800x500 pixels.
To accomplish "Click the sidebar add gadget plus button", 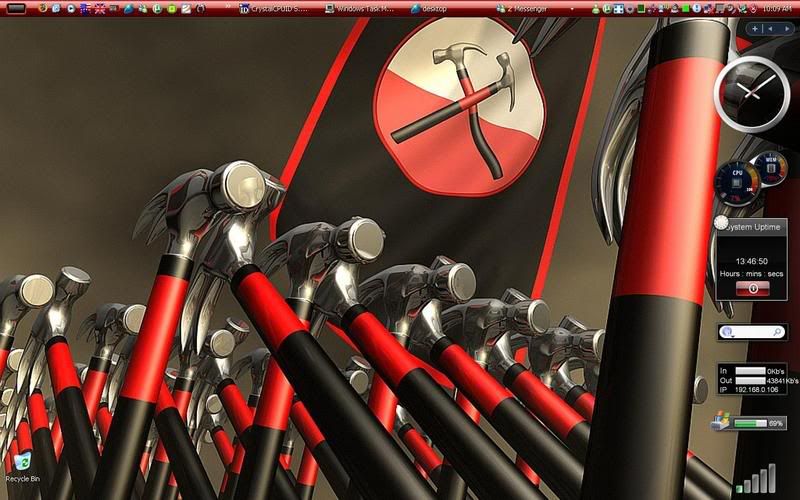I will point(755,29).
